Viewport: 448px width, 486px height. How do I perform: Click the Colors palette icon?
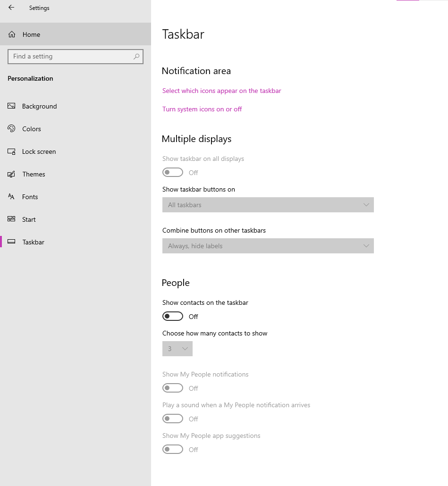coord(11,129)
